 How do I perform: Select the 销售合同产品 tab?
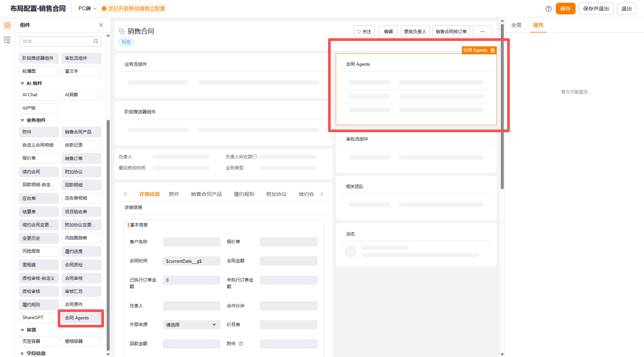206,194
